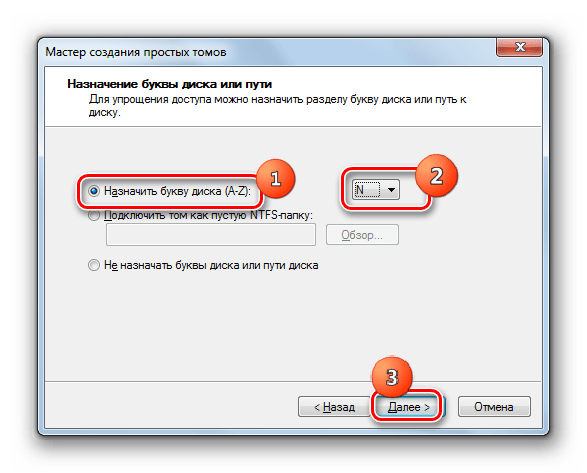Choose the "Подключить том как пустую NTFS-папку" radio option
587x473 pixels.
click(x=94, y=215)
